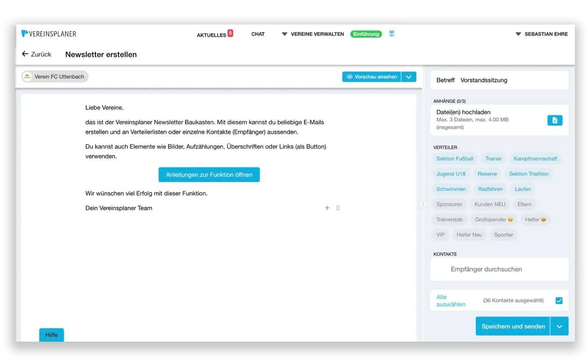
Task: Click the Liebe Vereine greeting text
Action: click(105, 107)
